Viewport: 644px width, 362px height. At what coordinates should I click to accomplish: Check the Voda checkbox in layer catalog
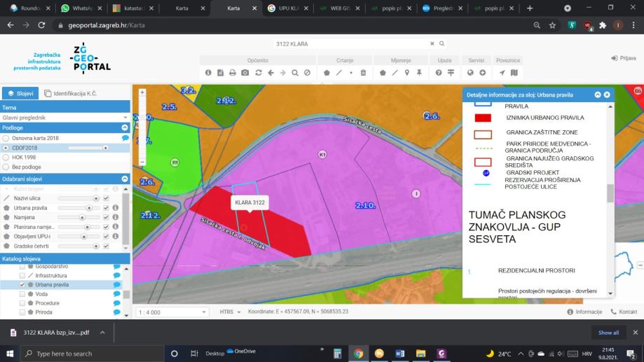(x=22, y=294)
